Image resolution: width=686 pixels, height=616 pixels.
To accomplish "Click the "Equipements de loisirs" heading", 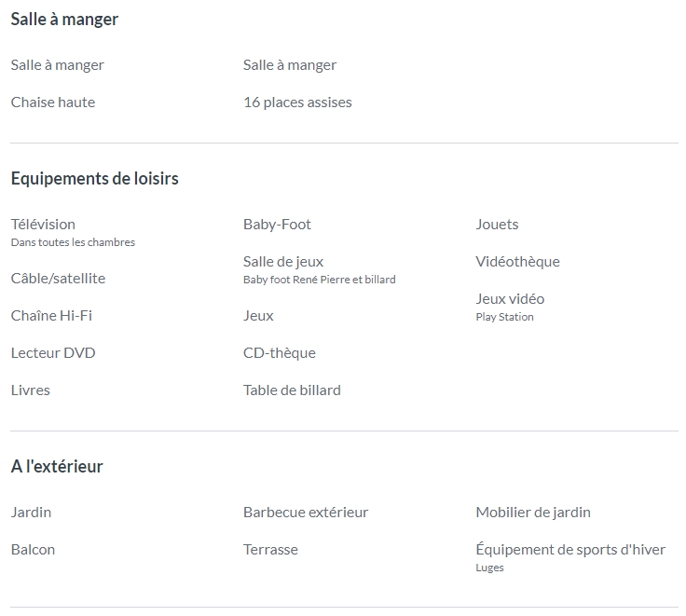I will click(94, 179).
